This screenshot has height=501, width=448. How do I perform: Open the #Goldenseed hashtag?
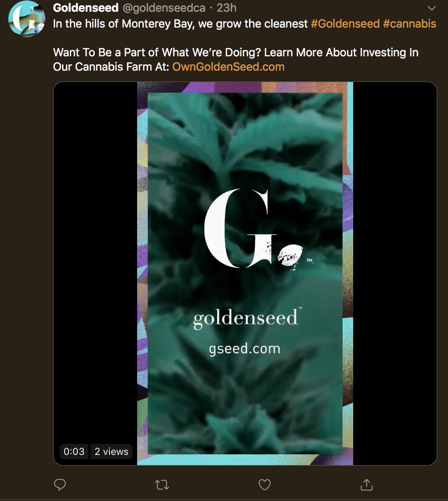(345, 24)
